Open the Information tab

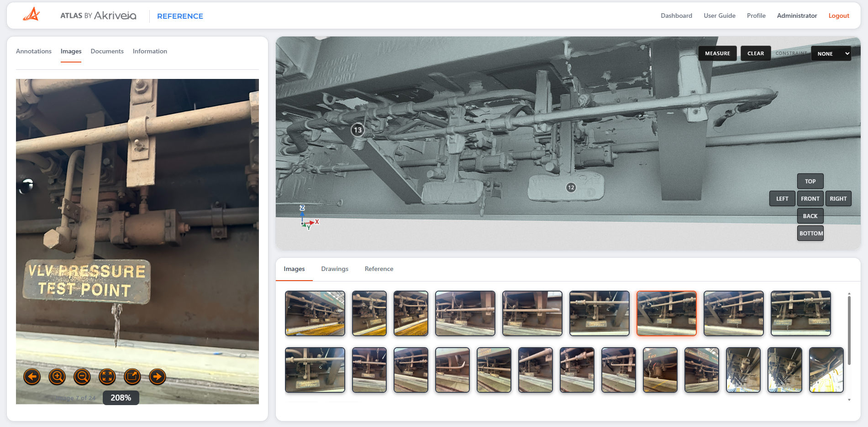(150, 51)
